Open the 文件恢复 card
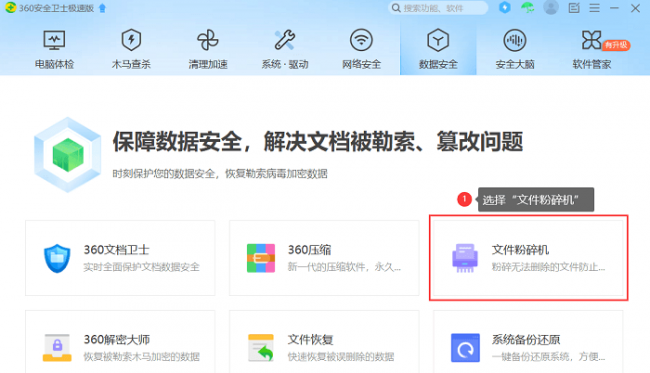This screenshot has height=373, width=650. (324, 342)
